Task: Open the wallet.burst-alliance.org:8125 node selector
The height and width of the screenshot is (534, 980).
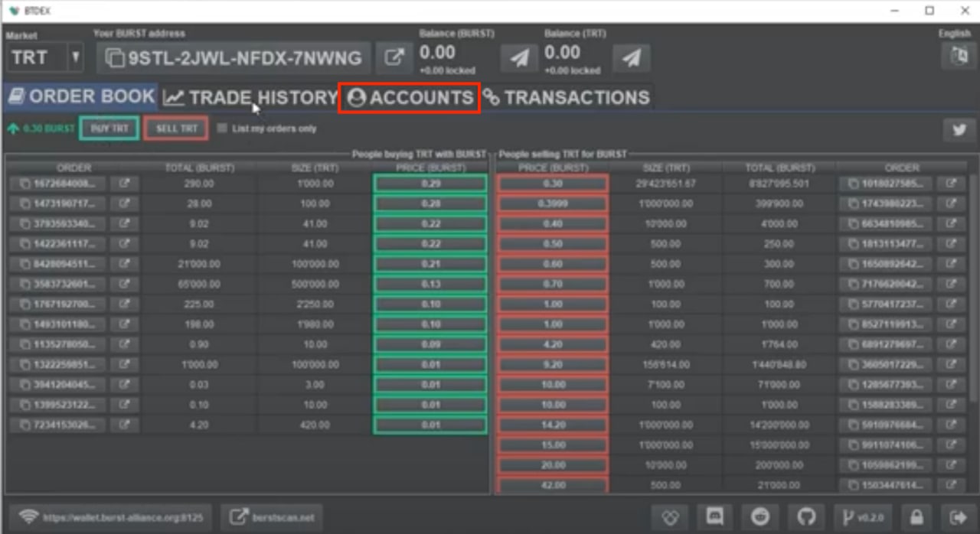Action: point(112,517)
